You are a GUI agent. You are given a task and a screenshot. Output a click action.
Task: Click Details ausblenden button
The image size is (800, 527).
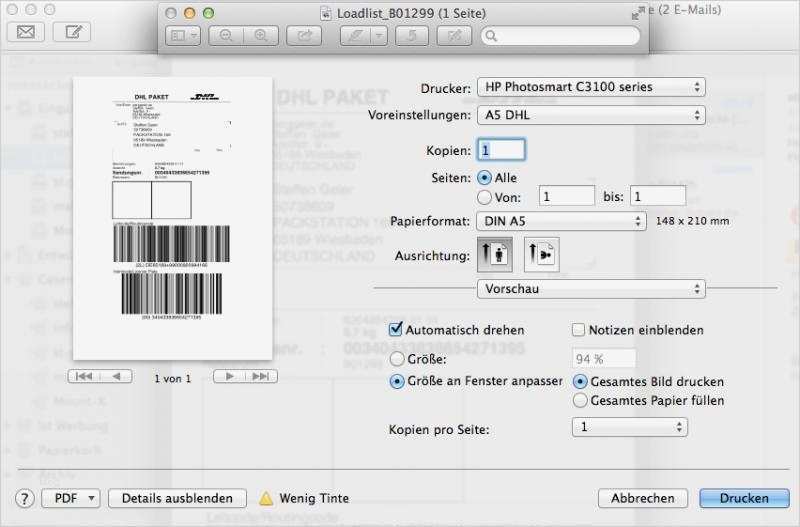tap(178, 498)
